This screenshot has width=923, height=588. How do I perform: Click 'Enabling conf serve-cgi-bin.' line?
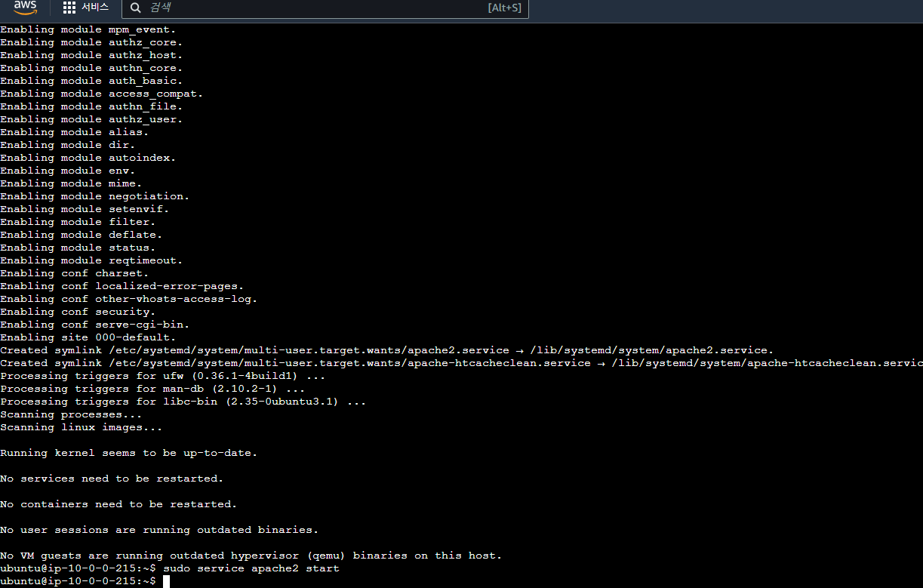point(95,325)
